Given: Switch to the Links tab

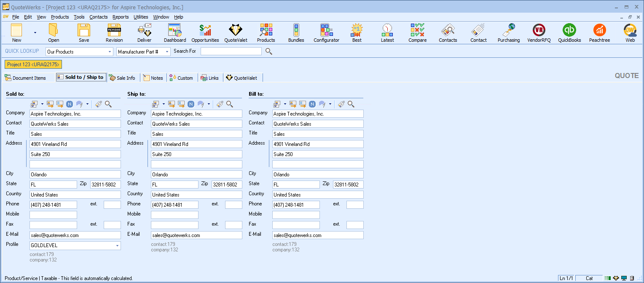Looking at the screenshot, I should tap(210, 78).
